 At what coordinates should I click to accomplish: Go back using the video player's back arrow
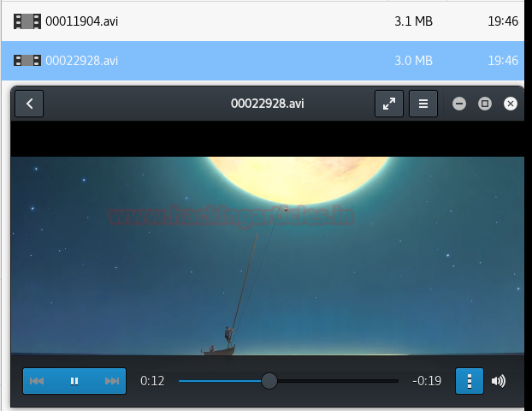click(29, 104)
